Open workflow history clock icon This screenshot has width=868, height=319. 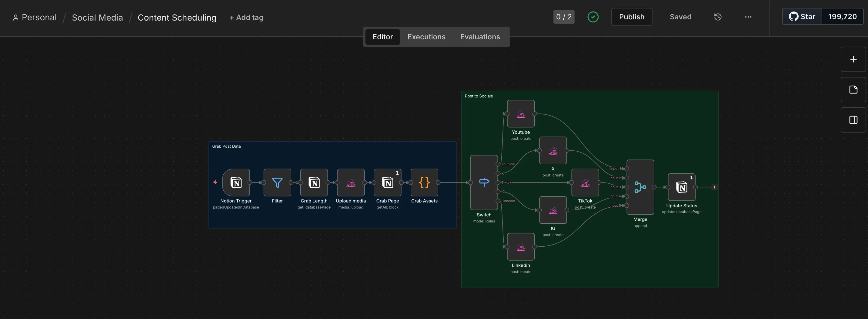pos(718,17)
